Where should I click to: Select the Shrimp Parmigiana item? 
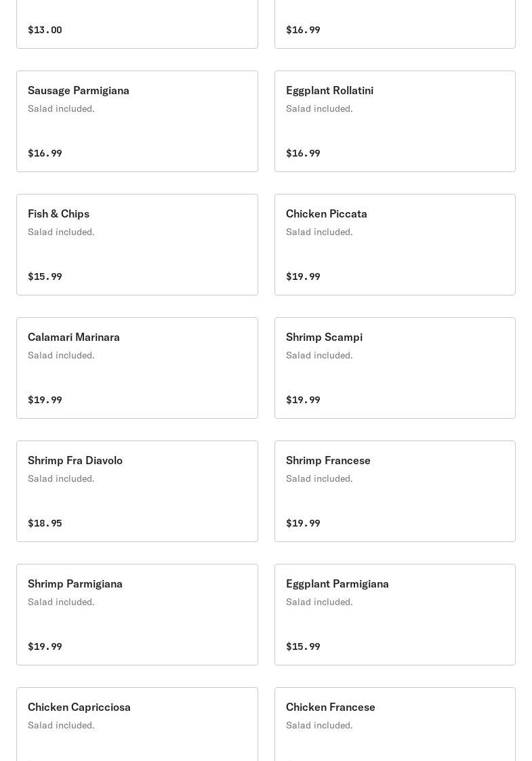coord(75,584)
